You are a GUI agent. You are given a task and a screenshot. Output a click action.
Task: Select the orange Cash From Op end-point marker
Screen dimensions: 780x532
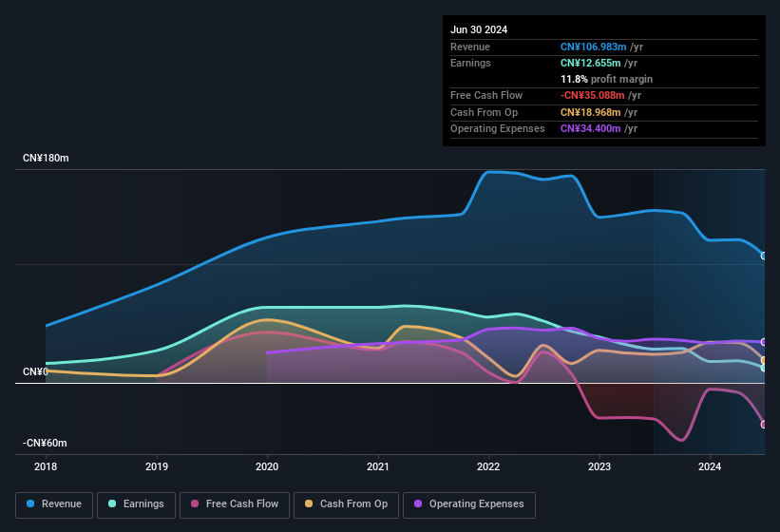[x=764, y=360]
